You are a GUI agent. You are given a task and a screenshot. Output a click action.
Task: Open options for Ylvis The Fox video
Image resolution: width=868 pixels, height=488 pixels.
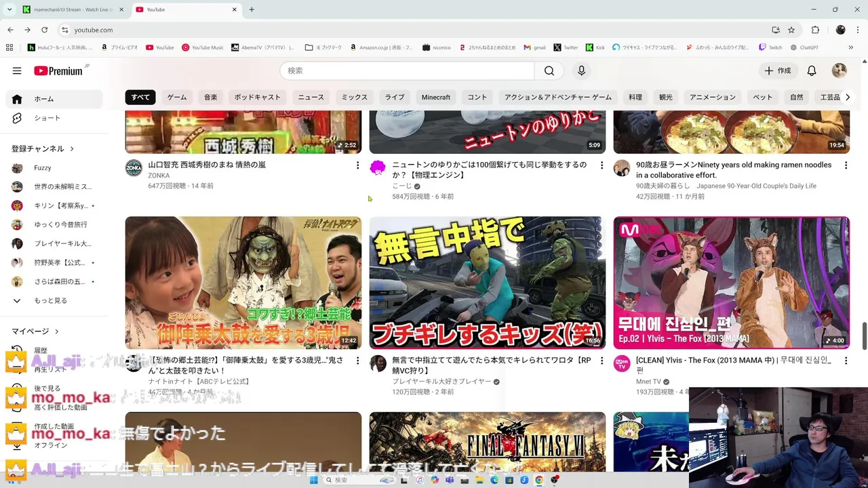click(846, 361)
